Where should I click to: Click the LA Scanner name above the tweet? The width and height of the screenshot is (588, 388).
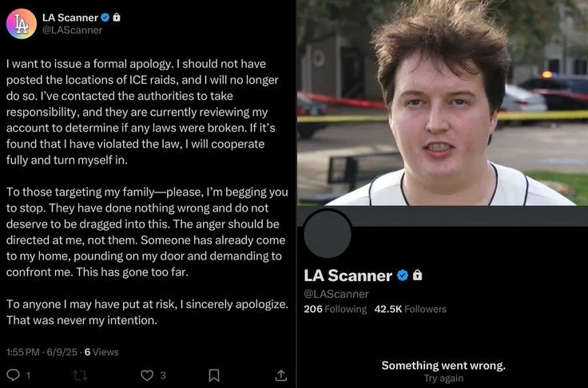[70, 17]
